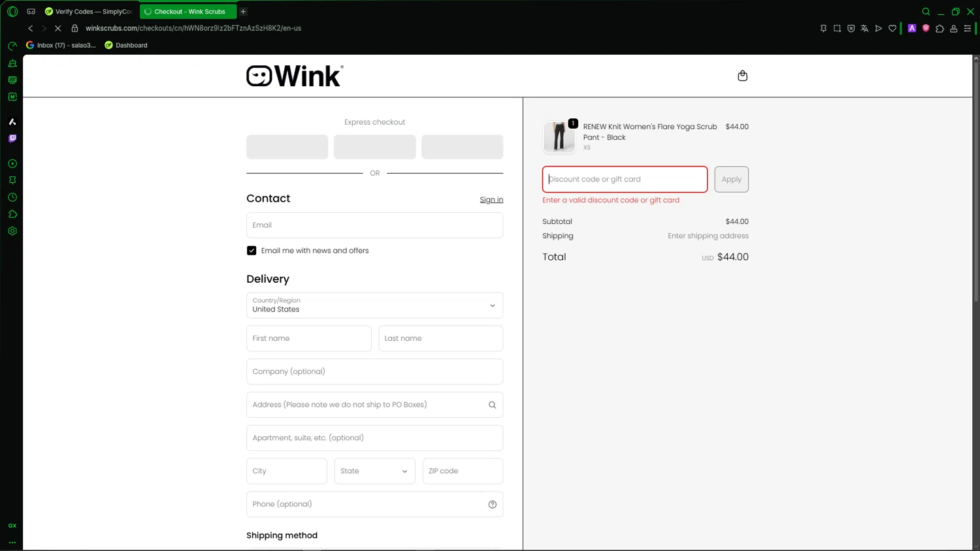Click the third express checkout button
The image size is (980, 551).
(x=462, y=147)
